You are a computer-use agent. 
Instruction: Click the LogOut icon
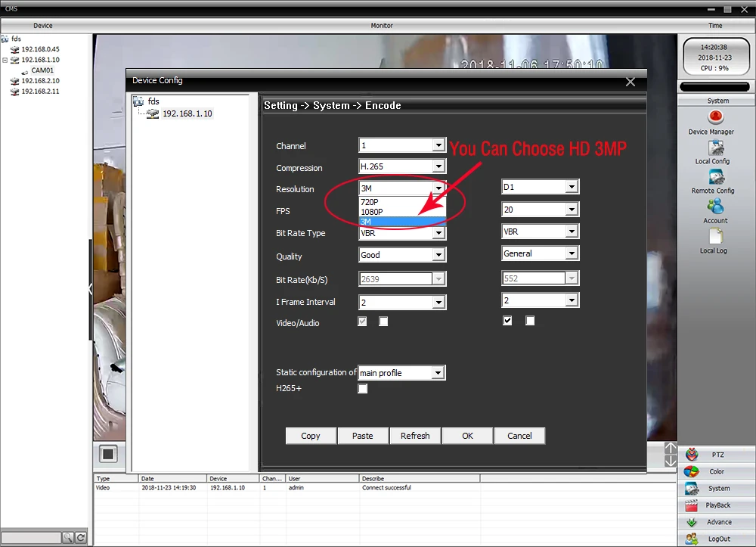point(692,539)
